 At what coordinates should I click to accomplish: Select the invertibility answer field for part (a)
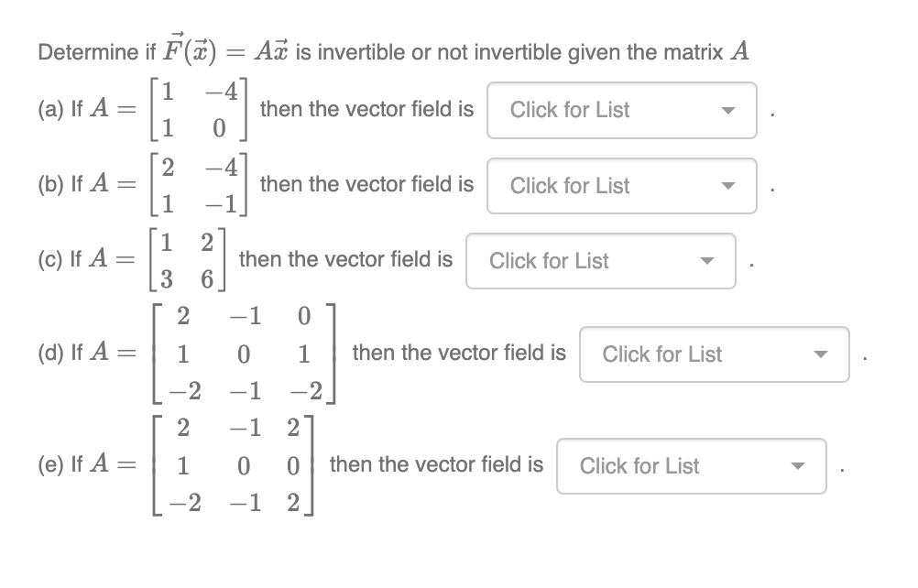621,110
